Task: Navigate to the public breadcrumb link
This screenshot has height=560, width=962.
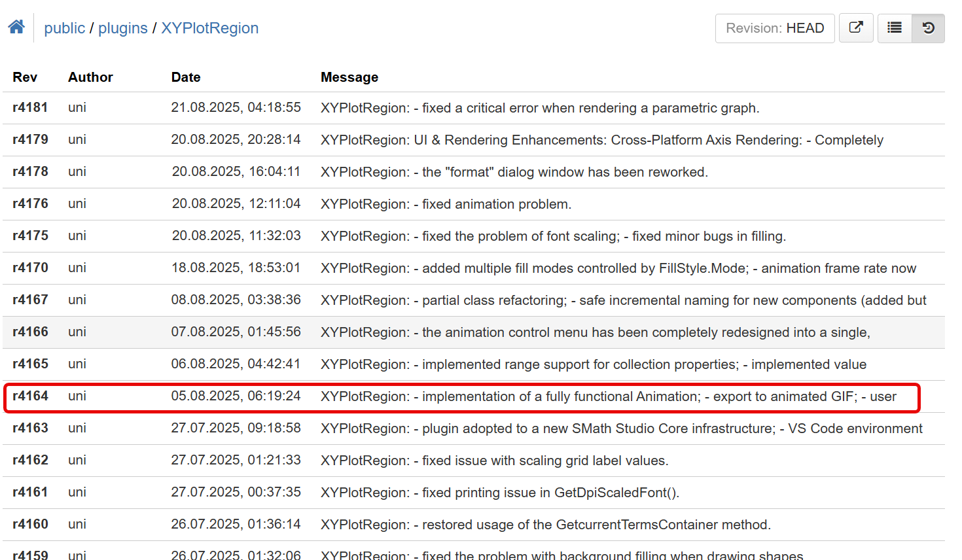Action: [x=64, y=28]
